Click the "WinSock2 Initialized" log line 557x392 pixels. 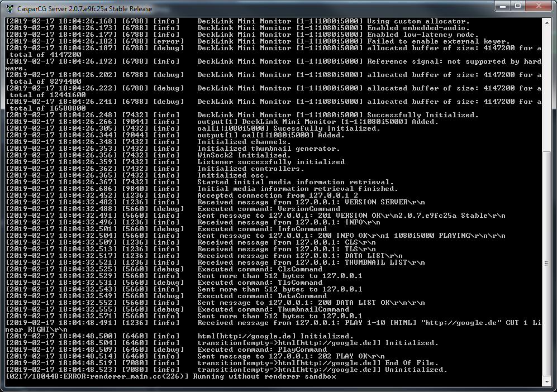click(149, 155)
